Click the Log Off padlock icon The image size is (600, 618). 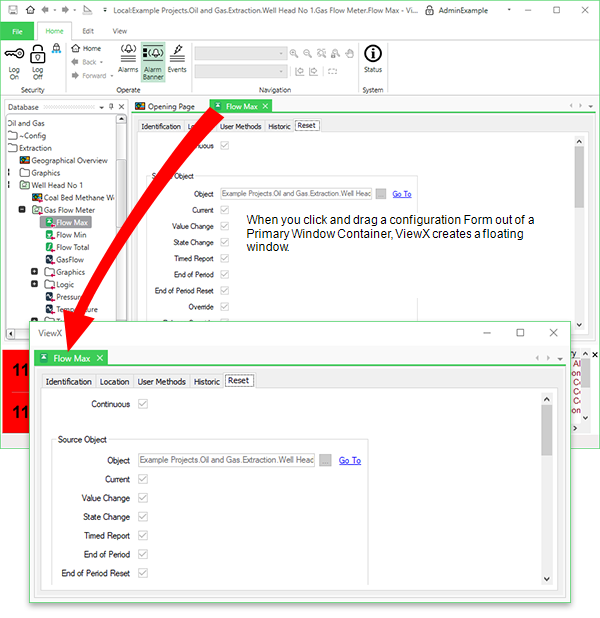tap(37, 56)
